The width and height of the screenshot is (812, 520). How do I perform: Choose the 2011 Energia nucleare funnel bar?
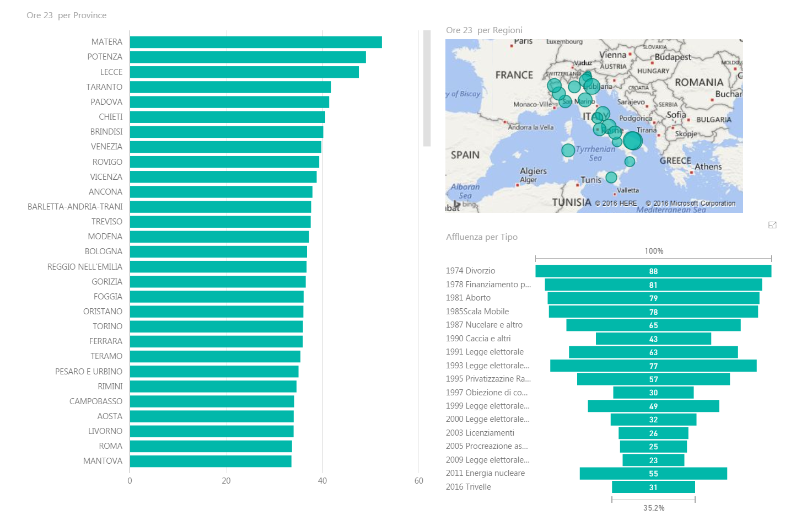coord(653,474)
